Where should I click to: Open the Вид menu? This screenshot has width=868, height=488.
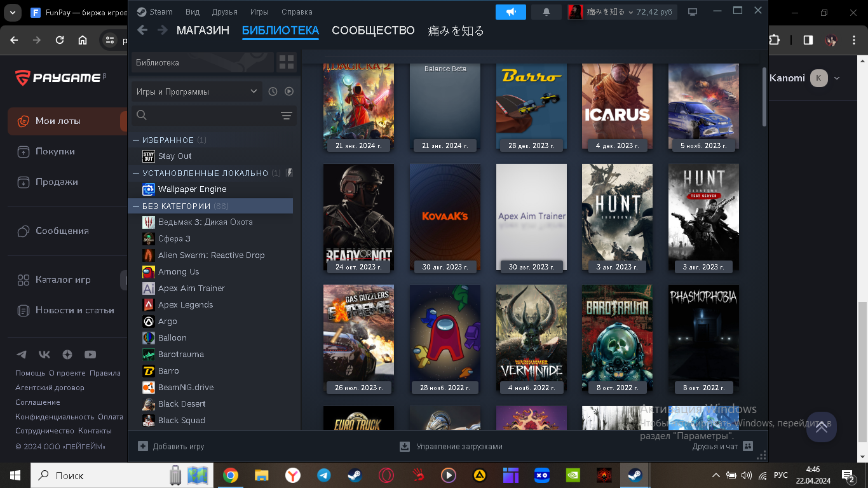coord(193,11)
